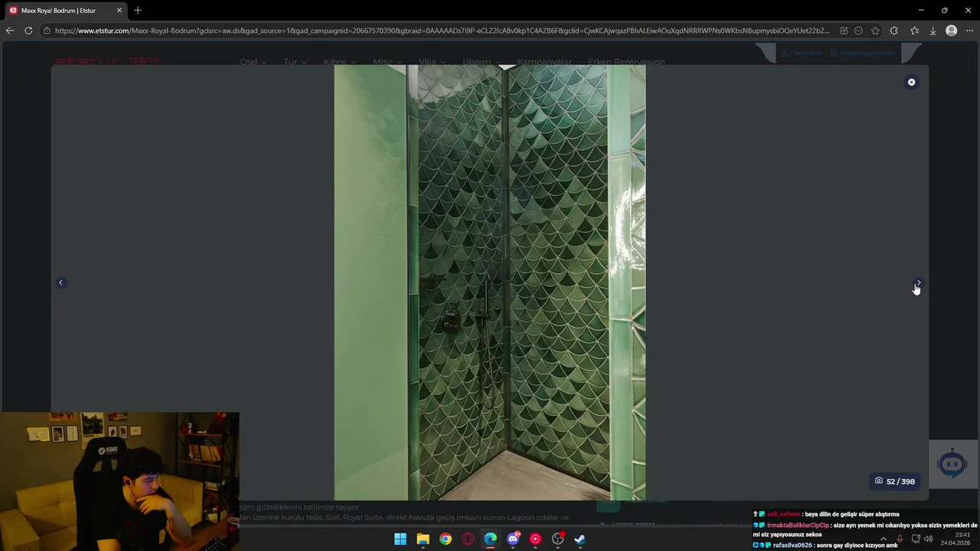Image resolution: width=980 pixels, height=551 pixels.
Task: Open the Hesabım account link
Action: 802,53
